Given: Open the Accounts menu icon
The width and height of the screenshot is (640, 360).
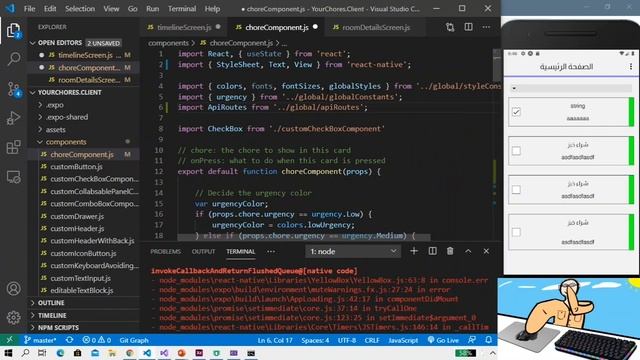Looking at the screenshot, I should click(13, 288).
